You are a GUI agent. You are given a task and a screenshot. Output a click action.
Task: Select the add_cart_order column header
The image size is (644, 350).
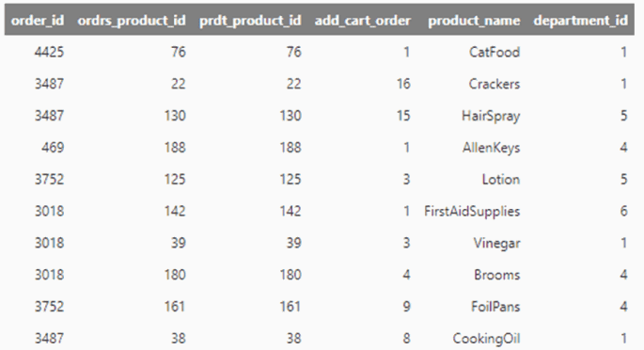(363, 21)
